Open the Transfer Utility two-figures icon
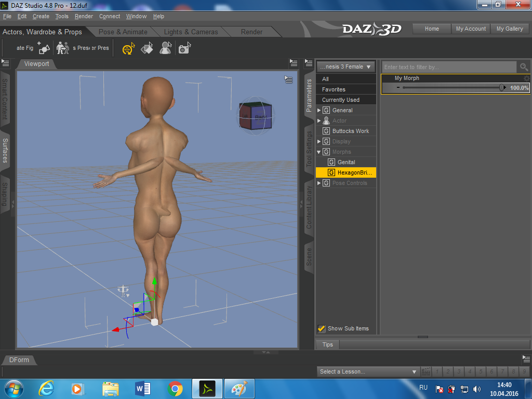This screenshot has width=532, height=399. click(x=62, y=48)
